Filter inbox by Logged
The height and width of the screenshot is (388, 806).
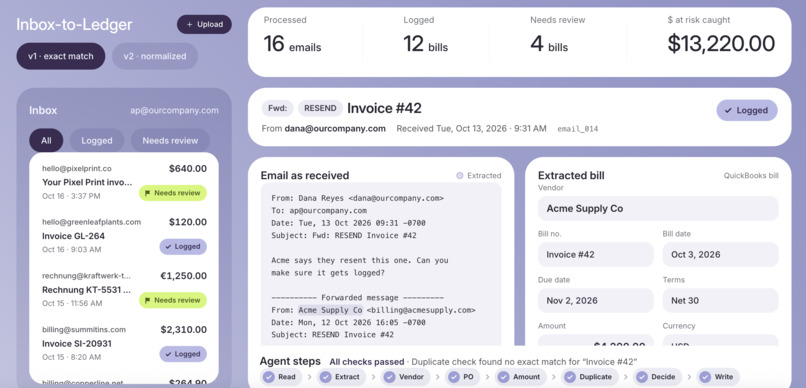(97, 140)
